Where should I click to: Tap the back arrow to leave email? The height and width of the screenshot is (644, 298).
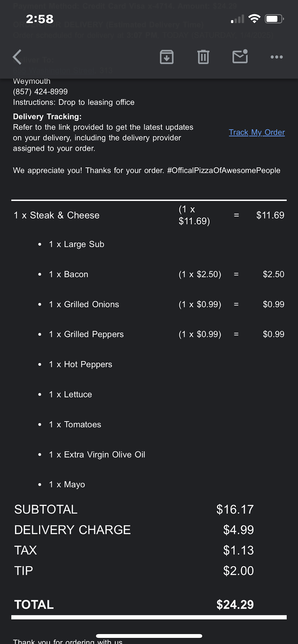(x=17, y=57)
